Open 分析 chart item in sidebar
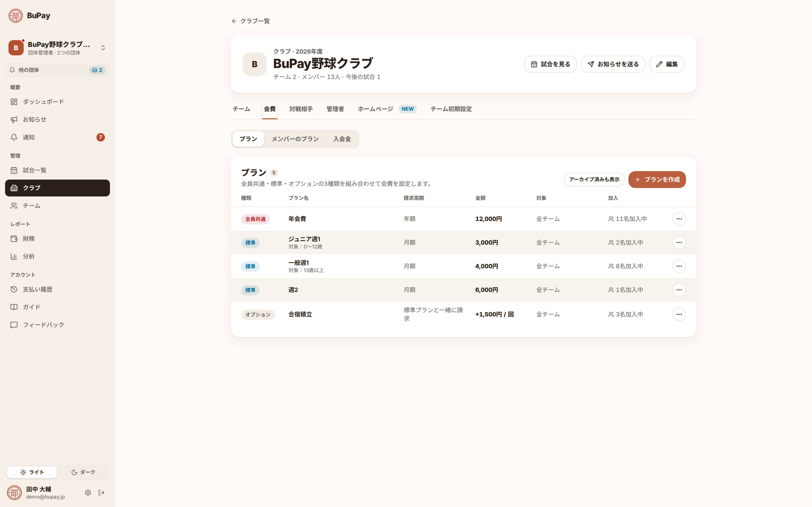The image size is (812, 507). tap(57, 256)
